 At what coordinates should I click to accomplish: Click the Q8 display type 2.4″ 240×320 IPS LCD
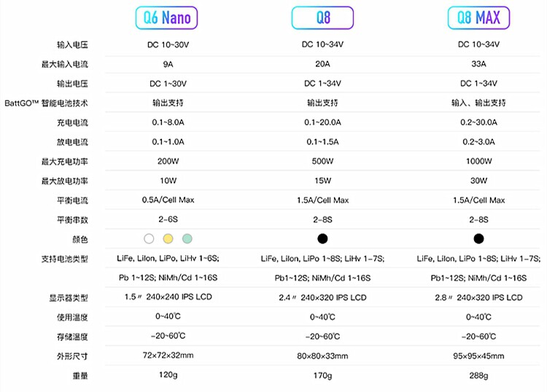tap(322, 297)
